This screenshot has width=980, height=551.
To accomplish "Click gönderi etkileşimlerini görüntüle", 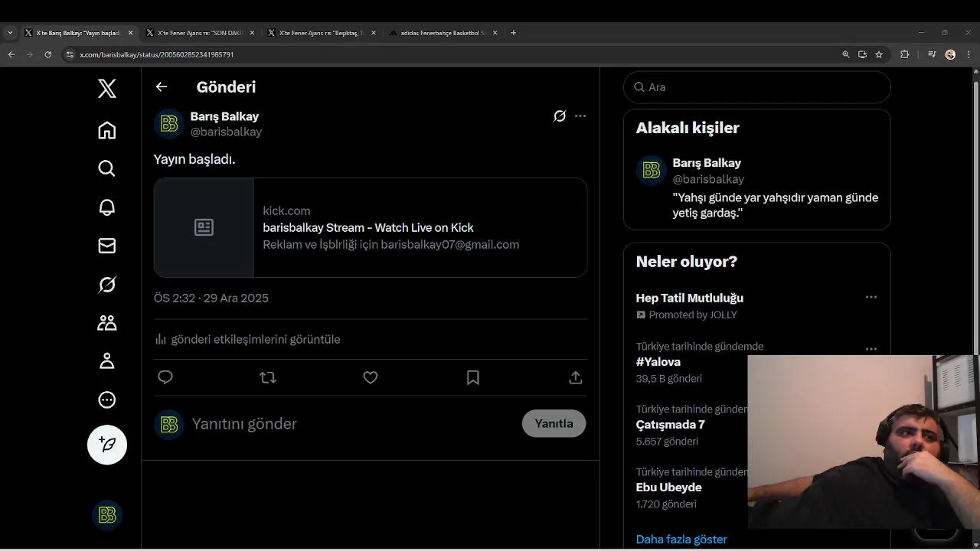I will [x=256, y=339].
